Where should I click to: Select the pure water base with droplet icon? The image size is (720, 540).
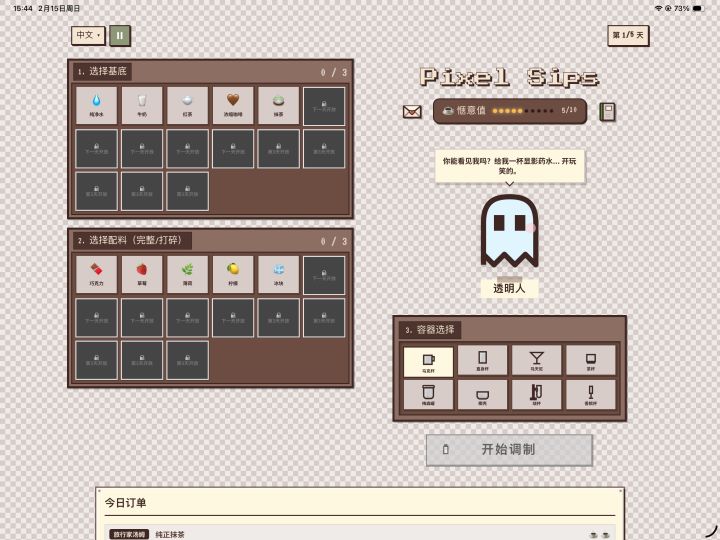point(96,106)
